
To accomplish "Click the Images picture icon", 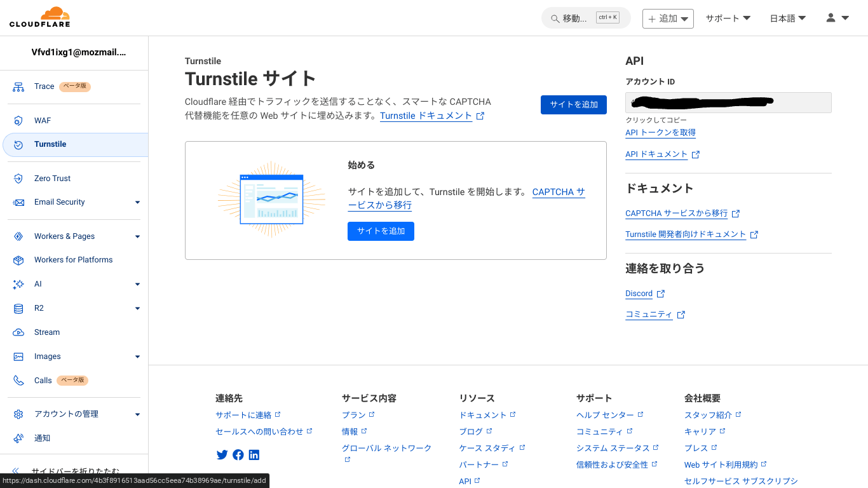I will [x=18, y=356].
